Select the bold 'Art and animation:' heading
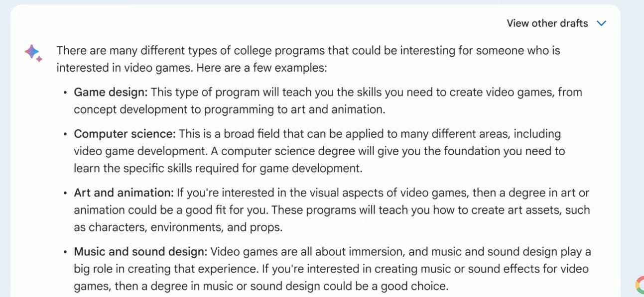Viewport: 644px width, 297px height. (124, 193)
